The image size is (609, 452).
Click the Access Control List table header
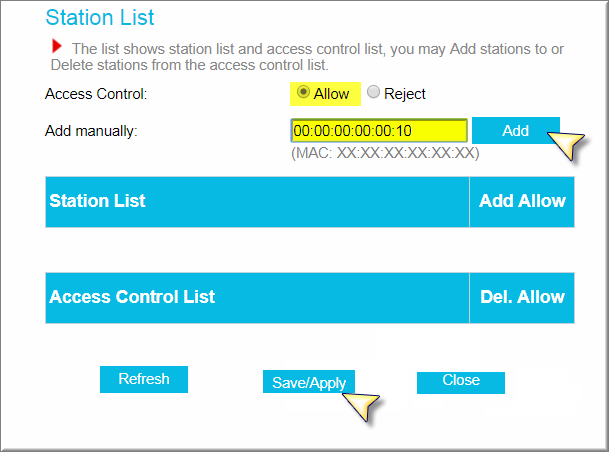pos(257,297)
